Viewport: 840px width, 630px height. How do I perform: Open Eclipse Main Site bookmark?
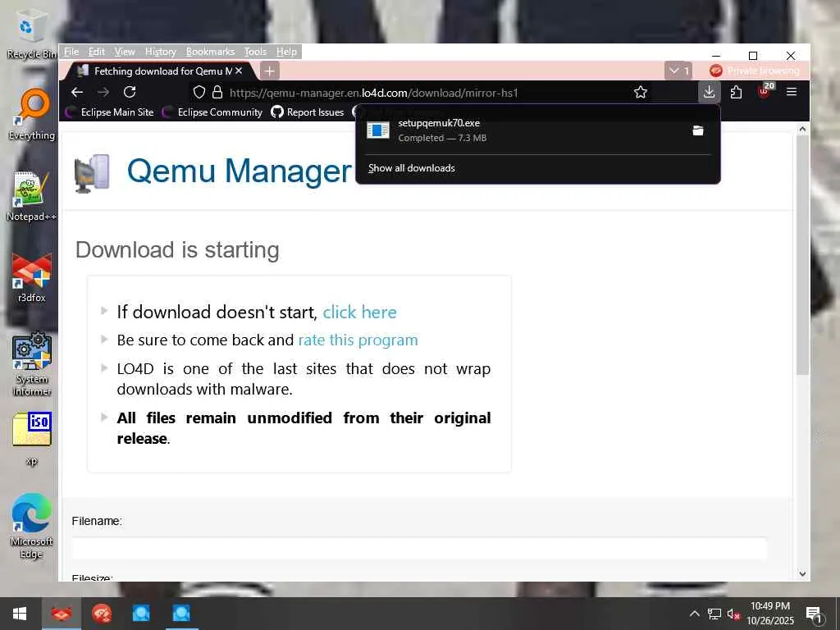click(x=109, y=112)
